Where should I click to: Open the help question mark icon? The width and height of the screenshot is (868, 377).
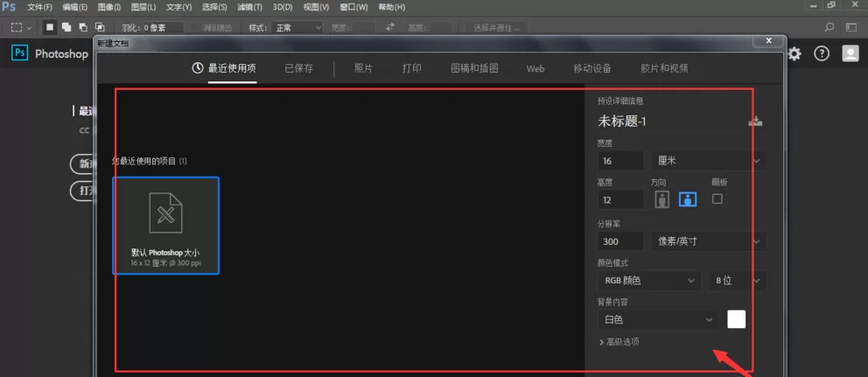click(822, 53)
